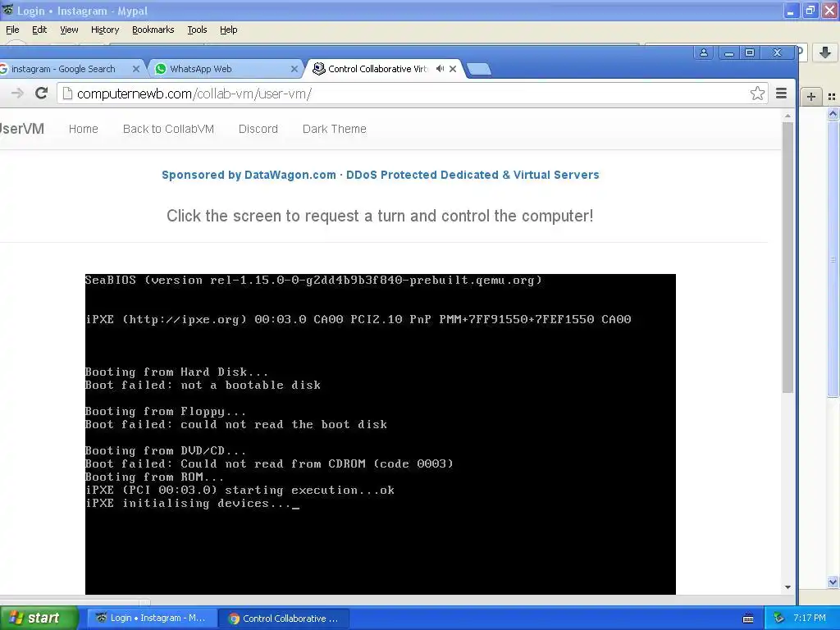Maximize the Chrome window

(750, 52)
